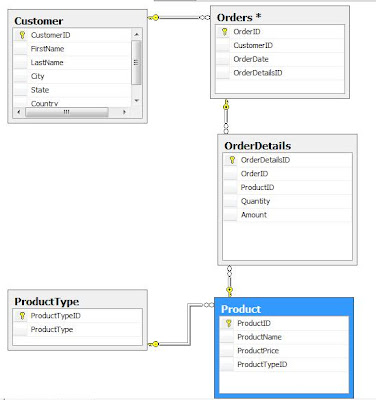Screen dimensions: 376x400
Task: Select the OrderDetails table title bar
Action: (287, 145)
